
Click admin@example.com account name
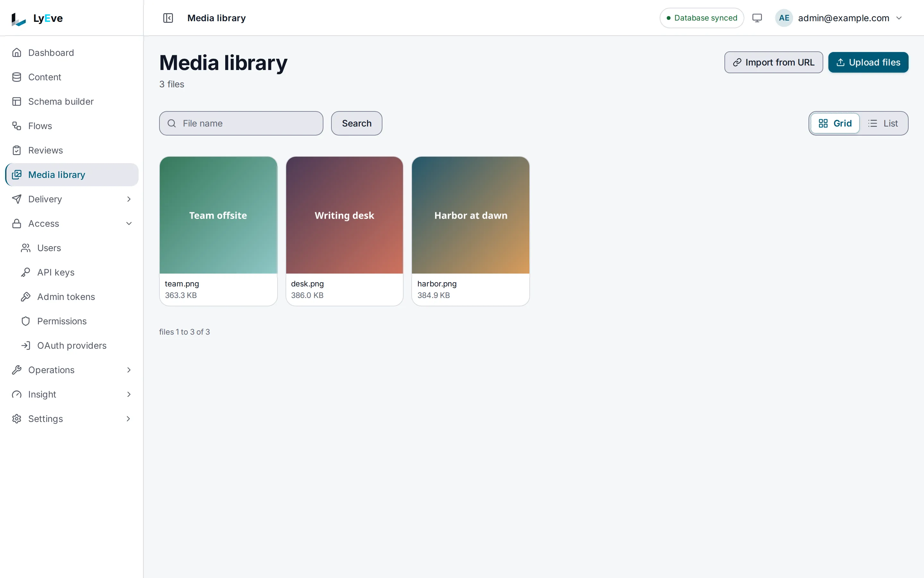pos(843,18)
